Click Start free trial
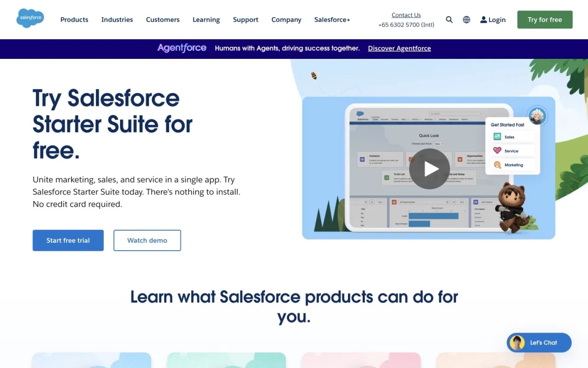Image resolution: width=588 pixels, height=368 pixels. pos(68,240)
